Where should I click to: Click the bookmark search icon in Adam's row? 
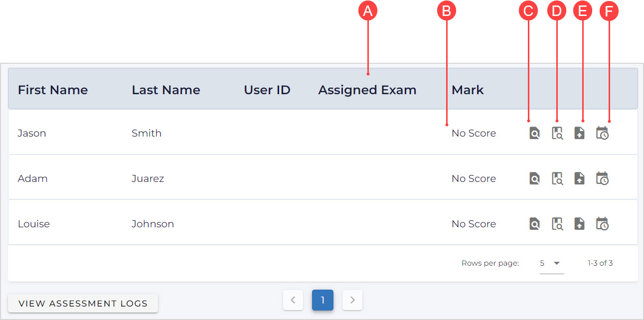coord(557,178)
